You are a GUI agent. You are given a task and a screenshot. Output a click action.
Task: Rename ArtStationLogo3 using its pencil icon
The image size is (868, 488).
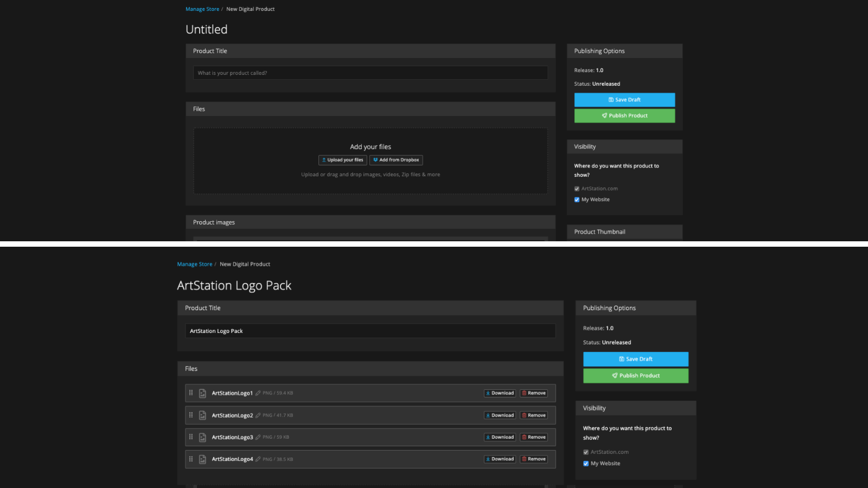[x=258, y=437]
